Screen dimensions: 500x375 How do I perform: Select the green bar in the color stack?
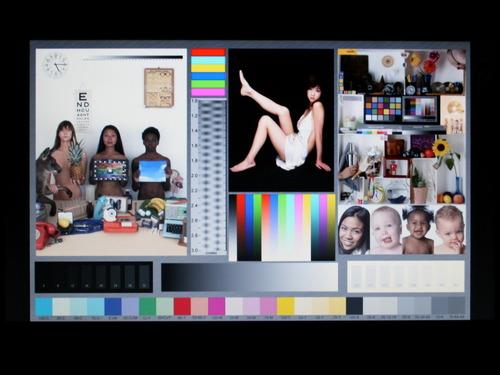tap(208, 84)
